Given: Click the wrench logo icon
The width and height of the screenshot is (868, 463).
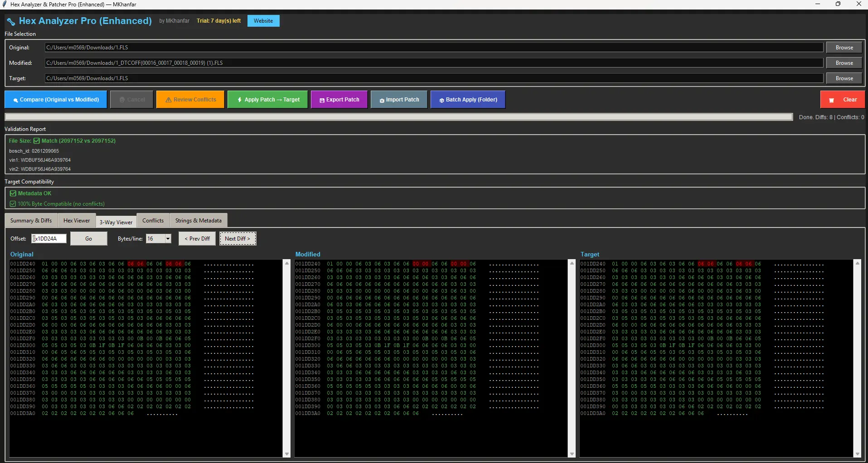Looking at the screenshot, I should 11,21.
